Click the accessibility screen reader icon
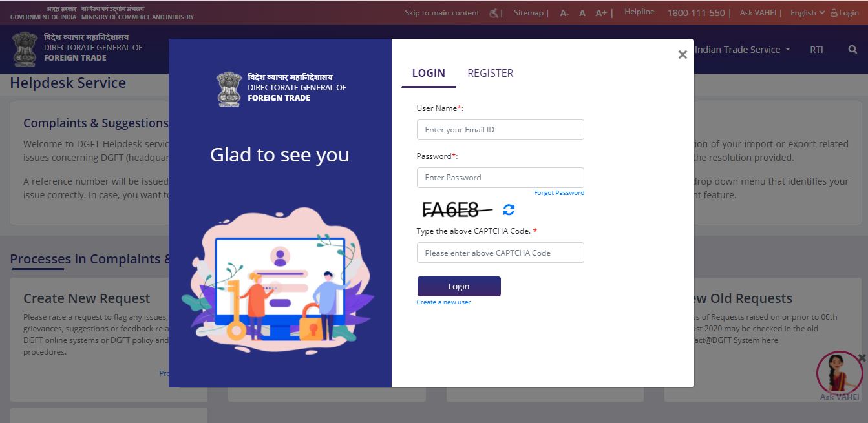This screenshot has width=868, height=423. pos(495,13)
